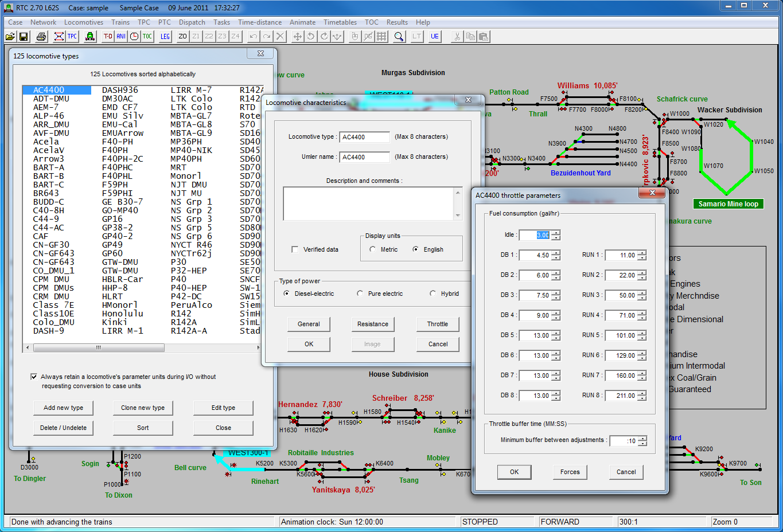Click the open folder toolbar icon

(10, 37)
